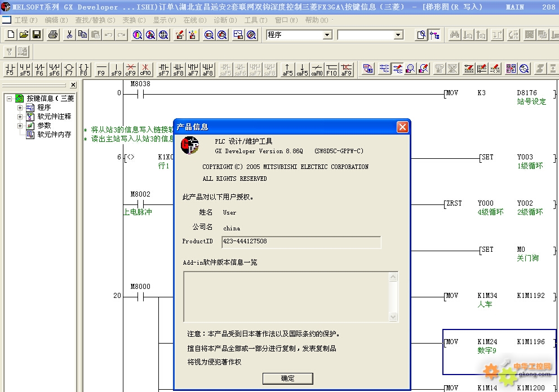This screenshot has height=392, width=559.
Task: Click the New project icon
Action: pyautogui.click(x=11, y=34)
